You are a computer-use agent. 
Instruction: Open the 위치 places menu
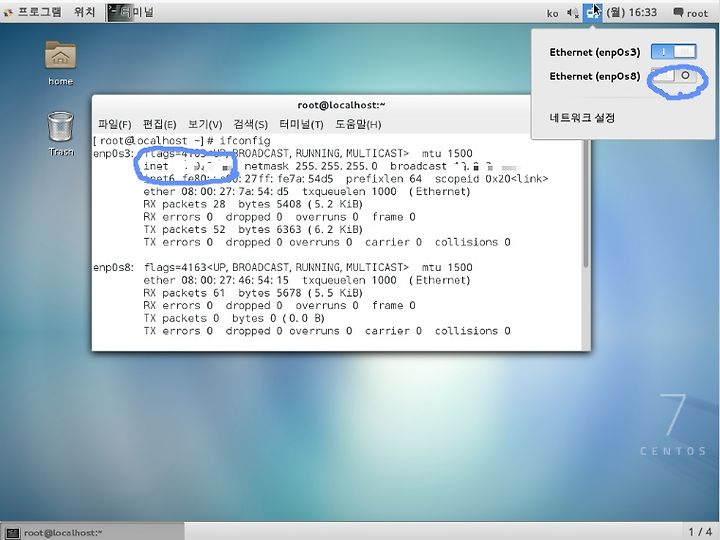[x=84, y=12]
